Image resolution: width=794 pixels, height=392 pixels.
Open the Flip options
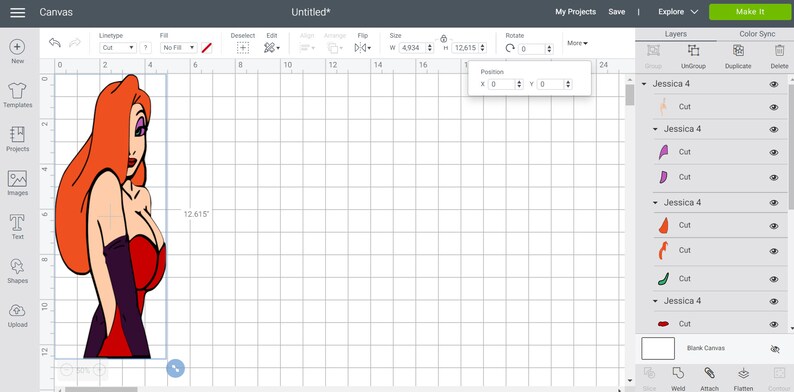363,48
